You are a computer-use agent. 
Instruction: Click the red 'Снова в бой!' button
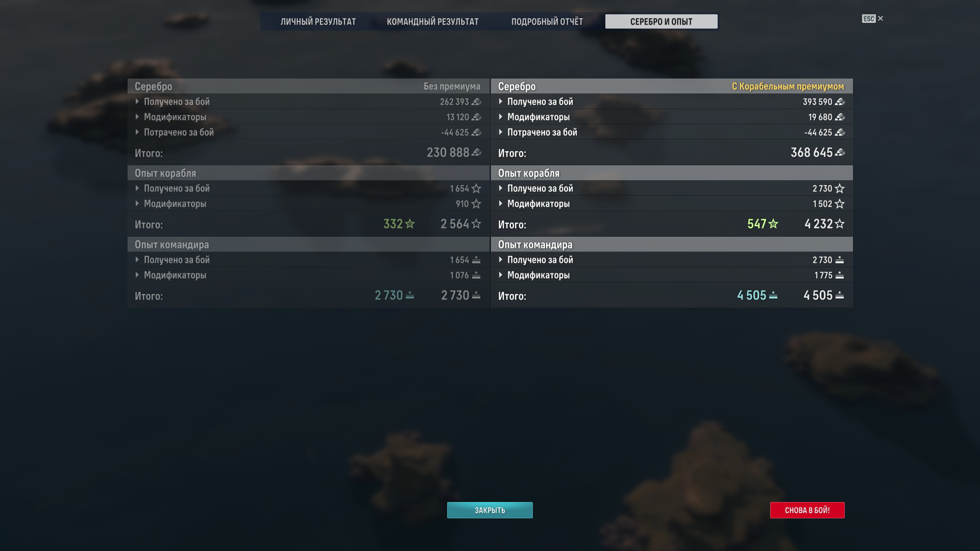[807, 510]
